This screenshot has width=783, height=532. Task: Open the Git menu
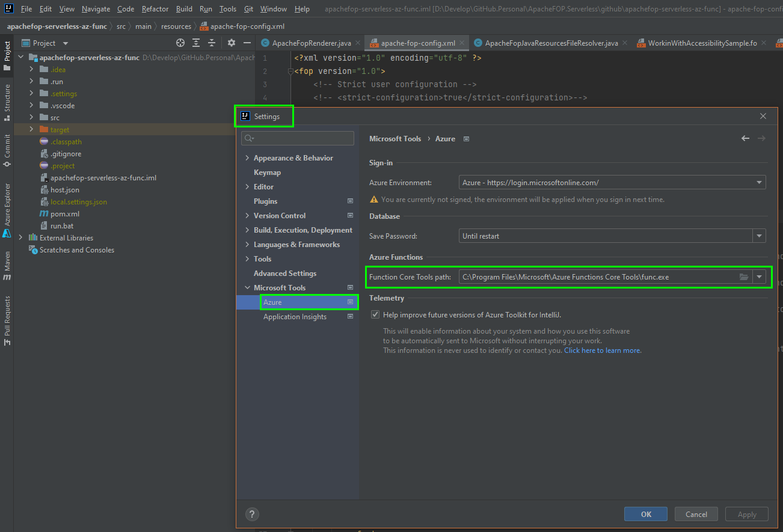click(x=248, y=9)
